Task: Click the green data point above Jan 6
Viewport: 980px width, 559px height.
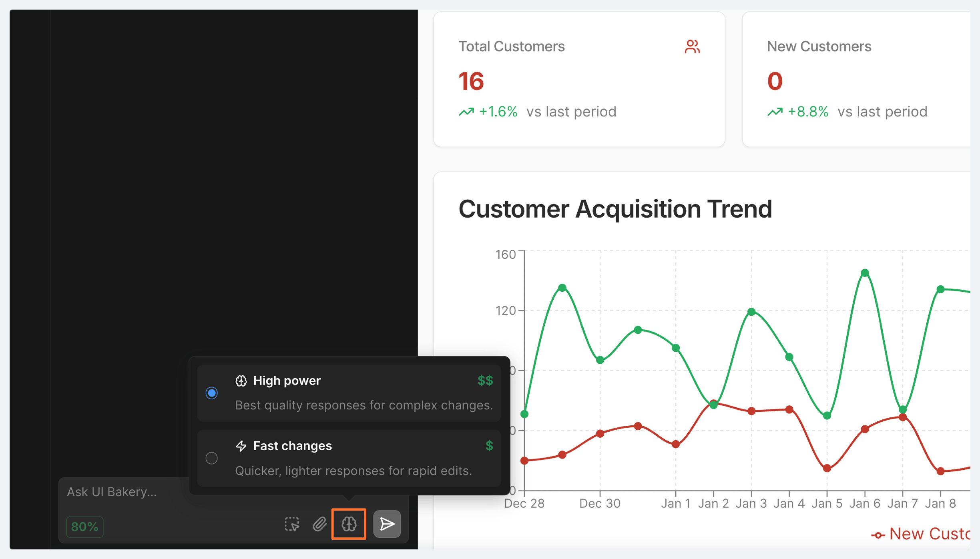Action: click(865, 273)
